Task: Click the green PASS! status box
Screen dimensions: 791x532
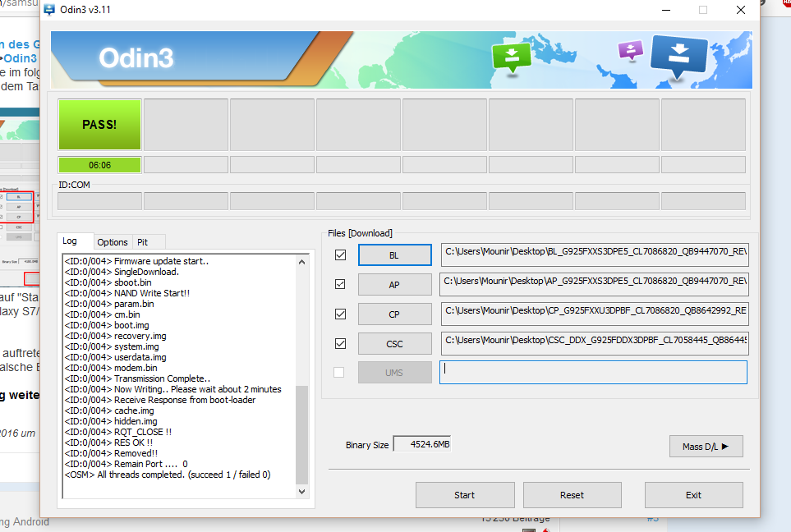Action: (x=100, y=125)
